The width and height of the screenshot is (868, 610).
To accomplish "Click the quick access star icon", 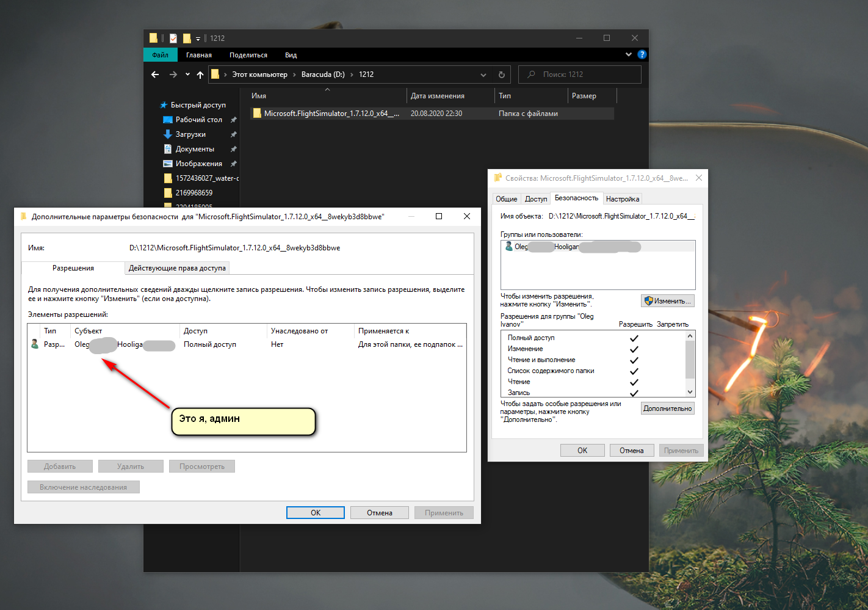I will pos(164,105).
